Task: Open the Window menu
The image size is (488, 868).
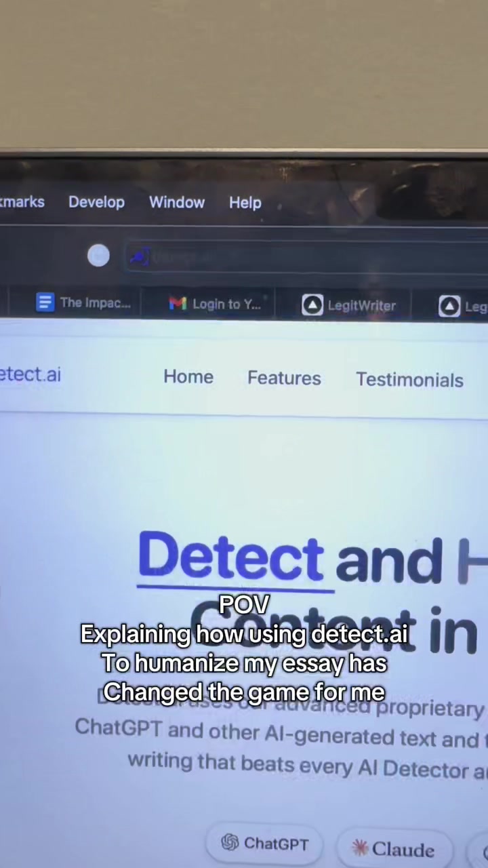Action: pyautogui.click(x=177, y=202)
